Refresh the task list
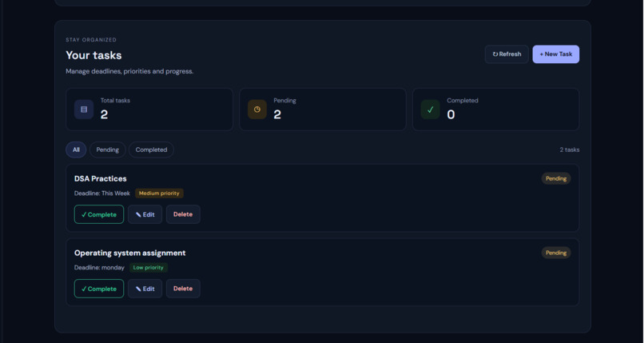The image size is (644, 343). point(507,54)
